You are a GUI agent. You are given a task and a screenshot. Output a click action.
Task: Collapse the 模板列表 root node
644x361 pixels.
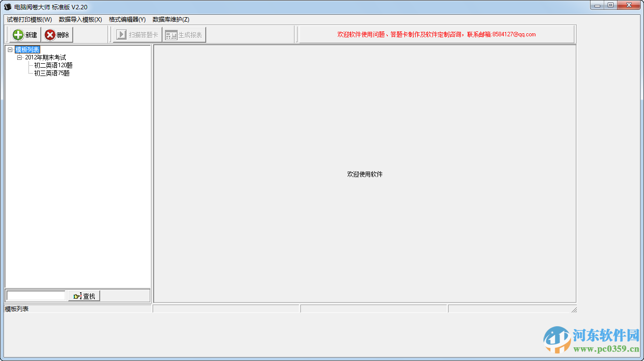click(10, 50)
